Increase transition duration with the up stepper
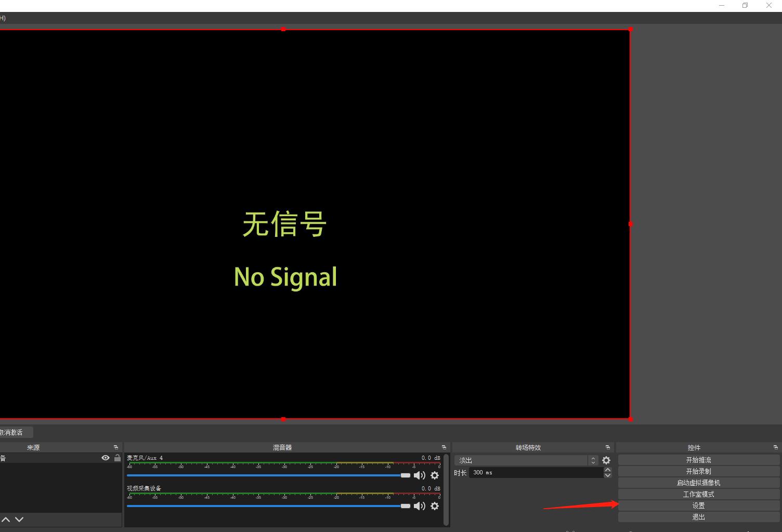 [607, 469]
